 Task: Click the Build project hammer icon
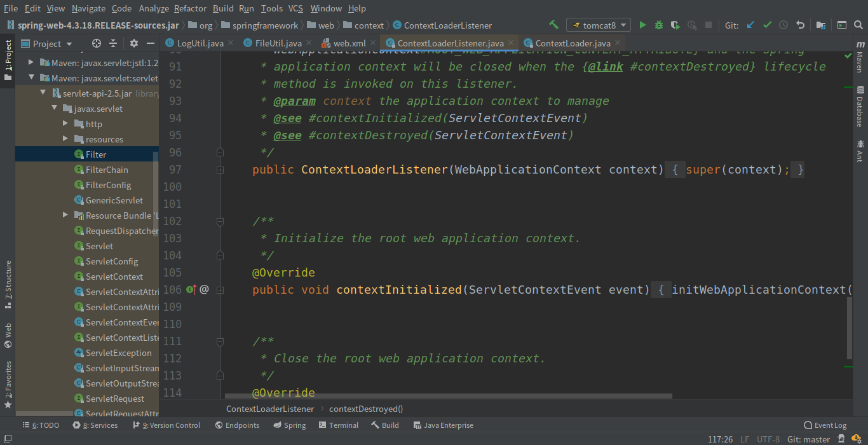tap(554, 25)
